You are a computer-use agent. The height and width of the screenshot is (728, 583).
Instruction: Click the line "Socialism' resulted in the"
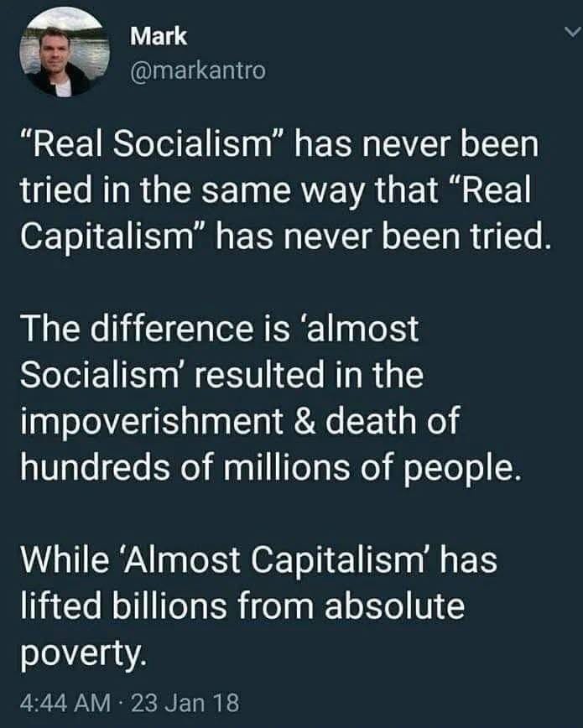[x=222, y=375]
